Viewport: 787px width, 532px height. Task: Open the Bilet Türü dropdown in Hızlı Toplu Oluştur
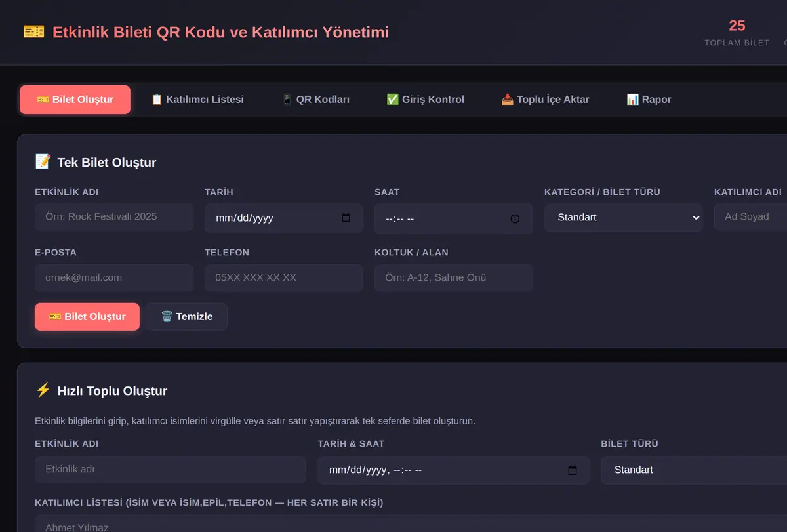[x=694, y=470]
